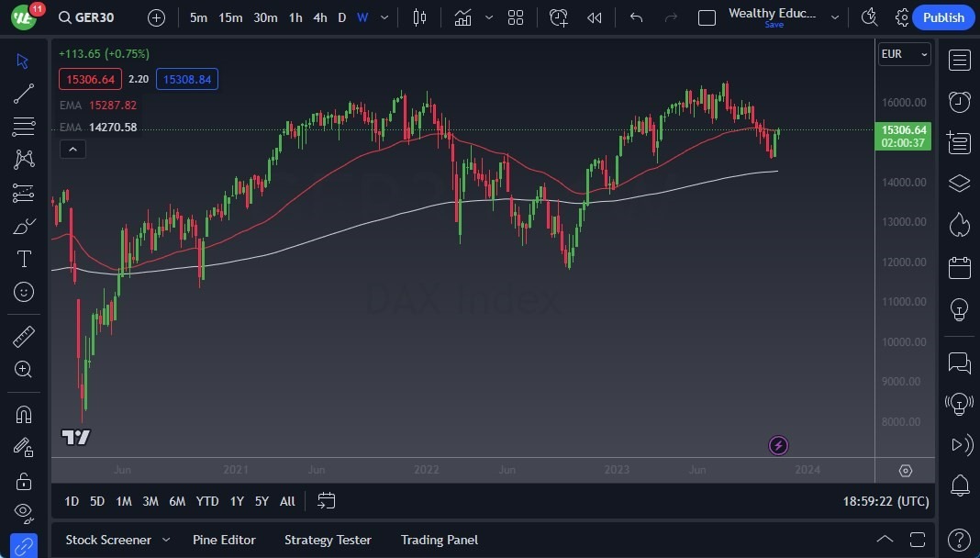Lock all drawings on the chart
The height and width of the screenshot is (558, 980).
click(24, 480)
